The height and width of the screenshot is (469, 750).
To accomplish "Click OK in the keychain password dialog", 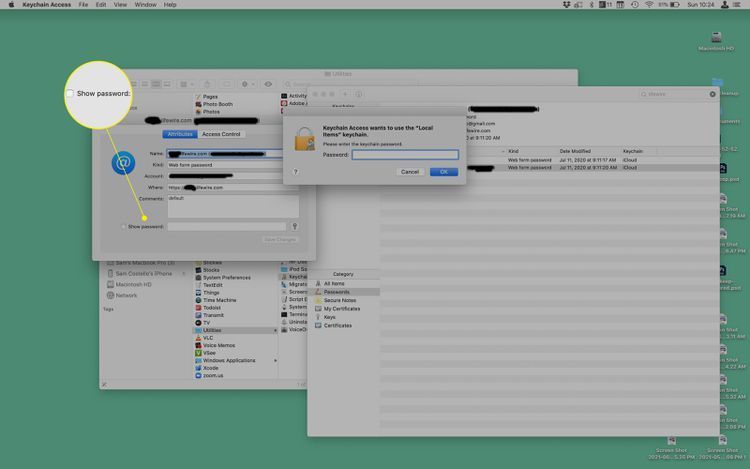I will [x=443, y=171].
